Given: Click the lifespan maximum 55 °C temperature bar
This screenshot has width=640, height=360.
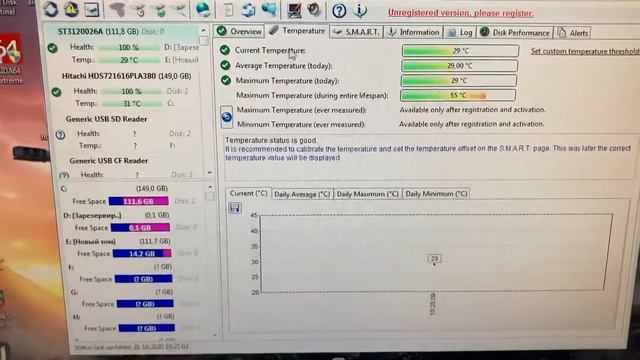Looking at the screenshot, I should [x=458, y=95].
